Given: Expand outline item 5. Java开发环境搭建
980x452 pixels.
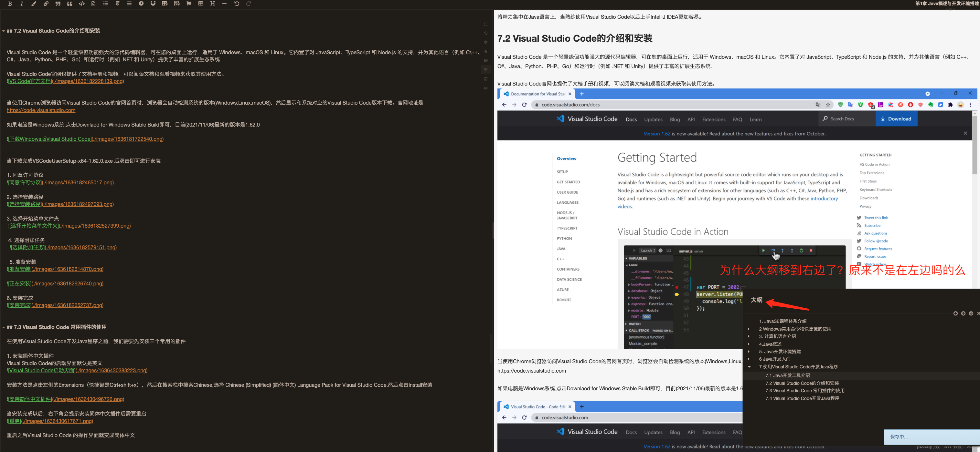Looking at the screenshot, I should pos(749,351).
